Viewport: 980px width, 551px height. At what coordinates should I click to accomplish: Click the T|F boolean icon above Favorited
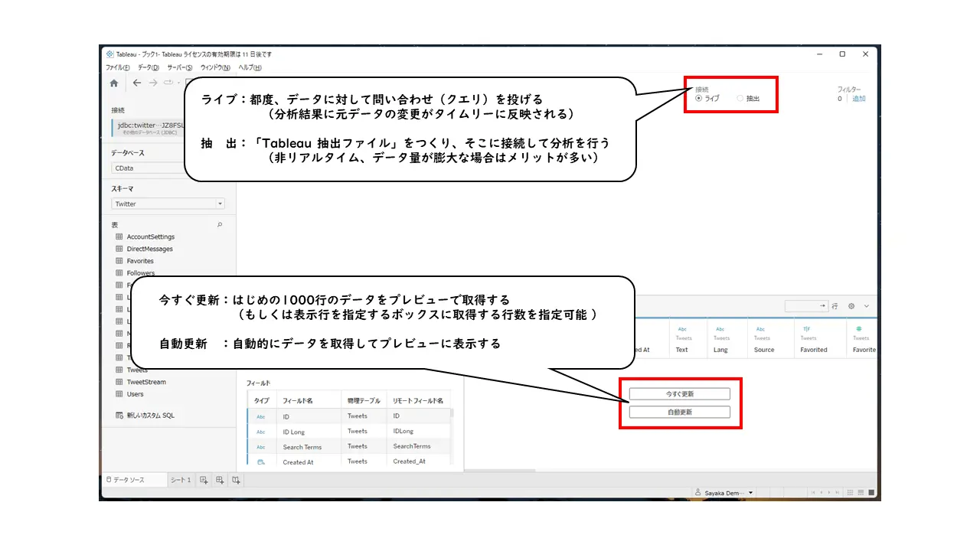pos(806,329)
